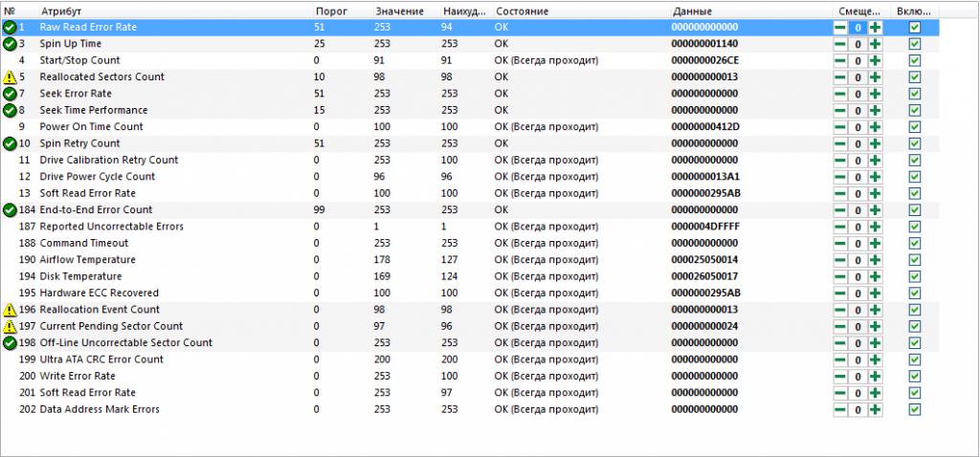Image resolution: width=980 pixels, height=457 pixels.
Task: Uncheck the enable checkbox for Start/Stop Count
Action: 914,60
